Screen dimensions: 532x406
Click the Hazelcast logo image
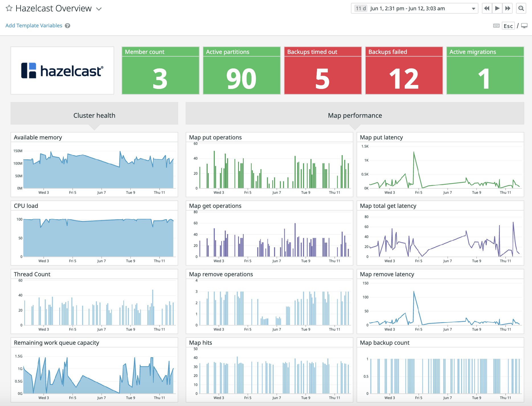[62, 70]
